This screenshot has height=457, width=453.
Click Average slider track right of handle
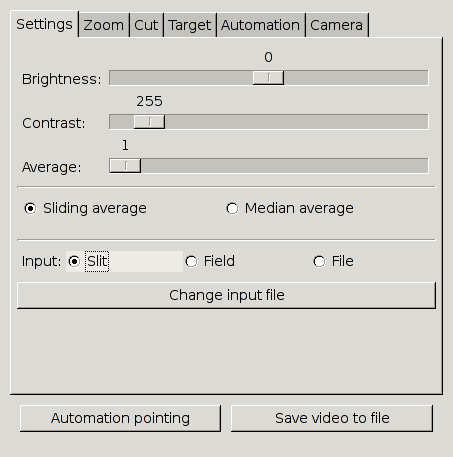[x=285, y=166]
